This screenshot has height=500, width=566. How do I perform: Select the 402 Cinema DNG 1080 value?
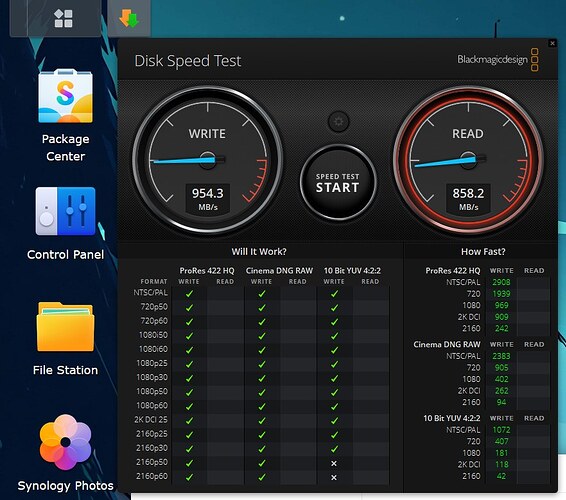502,379
